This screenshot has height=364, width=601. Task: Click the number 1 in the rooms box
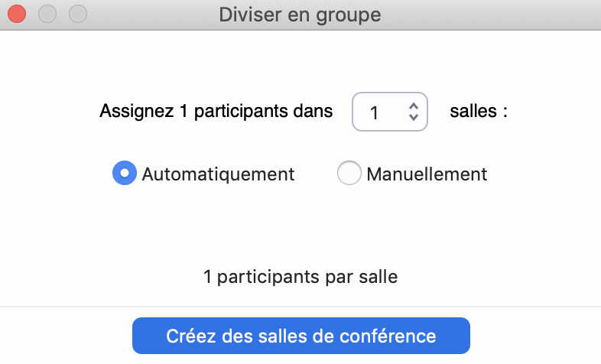pos(374,113)
